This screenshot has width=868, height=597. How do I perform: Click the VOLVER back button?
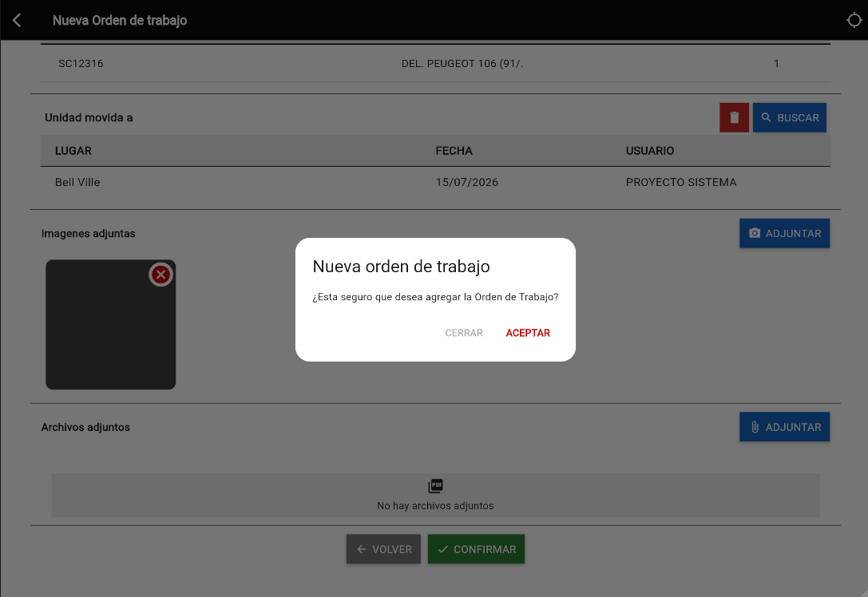[383, 549]
